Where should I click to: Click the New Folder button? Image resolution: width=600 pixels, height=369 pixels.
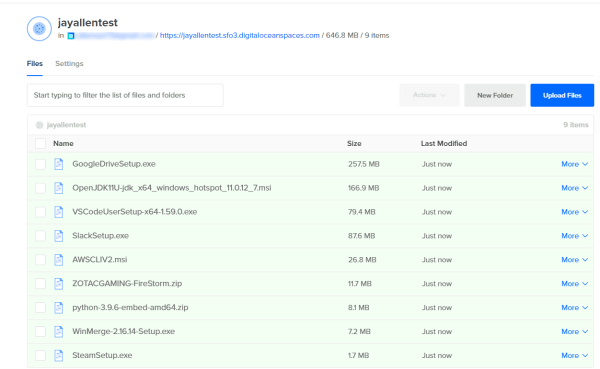coord(495,95)
